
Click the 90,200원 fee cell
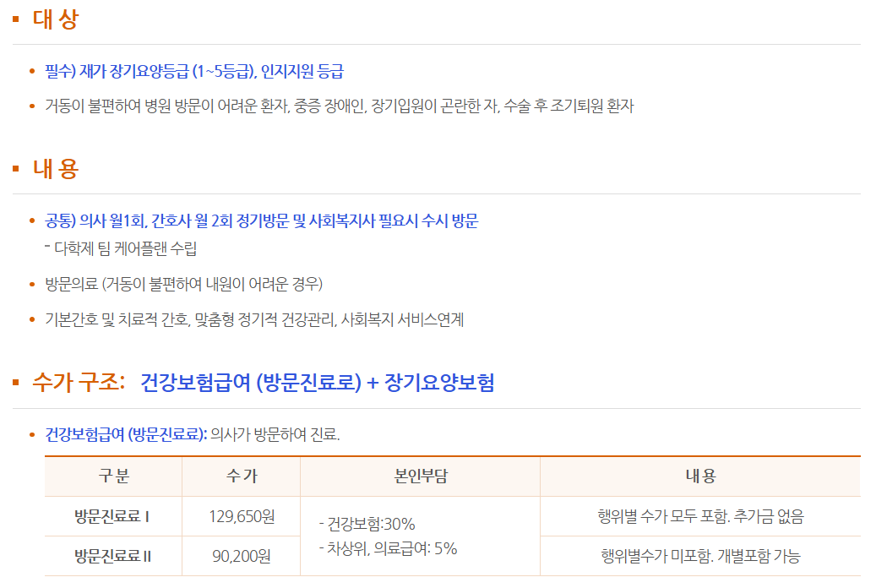pyautogui.click(x=242, y=556)
